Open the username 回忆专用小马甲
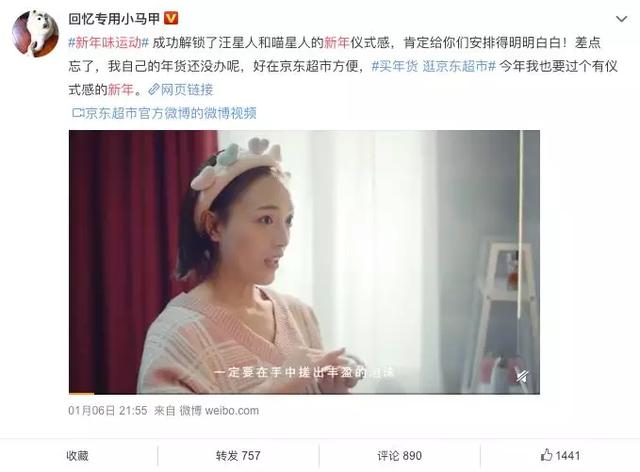The width and height of the screenshot is (640, 472). [114, 19]
